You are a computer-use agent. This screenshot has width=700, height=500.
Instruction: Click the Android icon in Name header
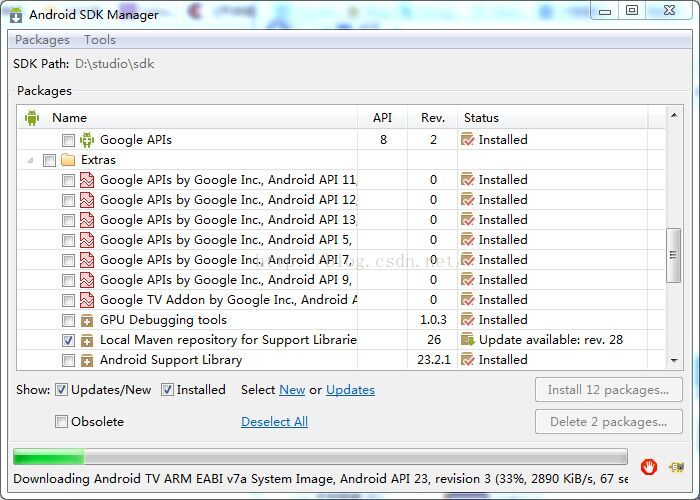pyautogui.click(x=32, y=118)
